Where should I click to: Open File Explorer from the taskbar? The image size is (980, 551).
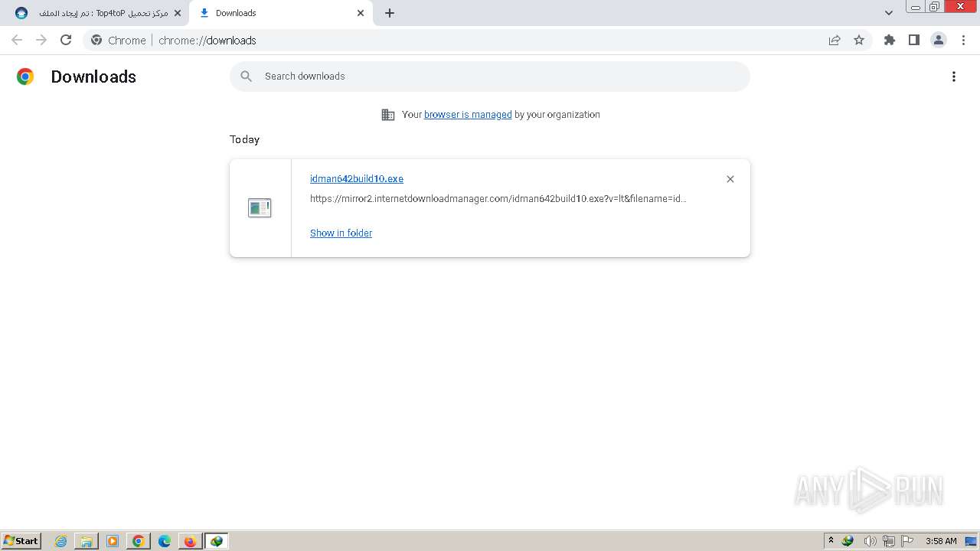[87, 541]
